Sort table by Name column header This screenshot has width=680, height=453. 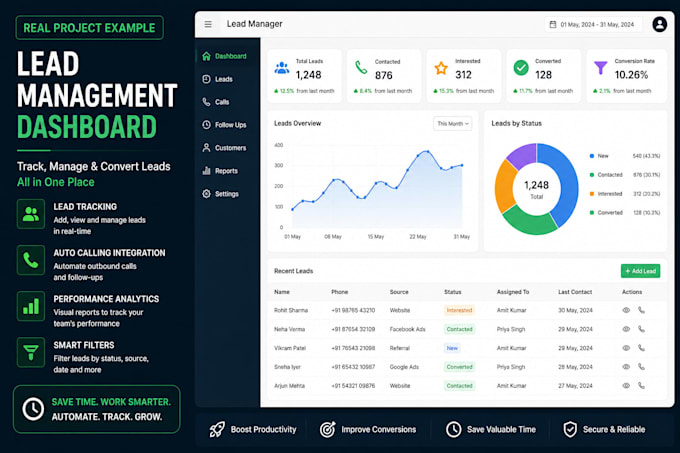tap(282, 292)
